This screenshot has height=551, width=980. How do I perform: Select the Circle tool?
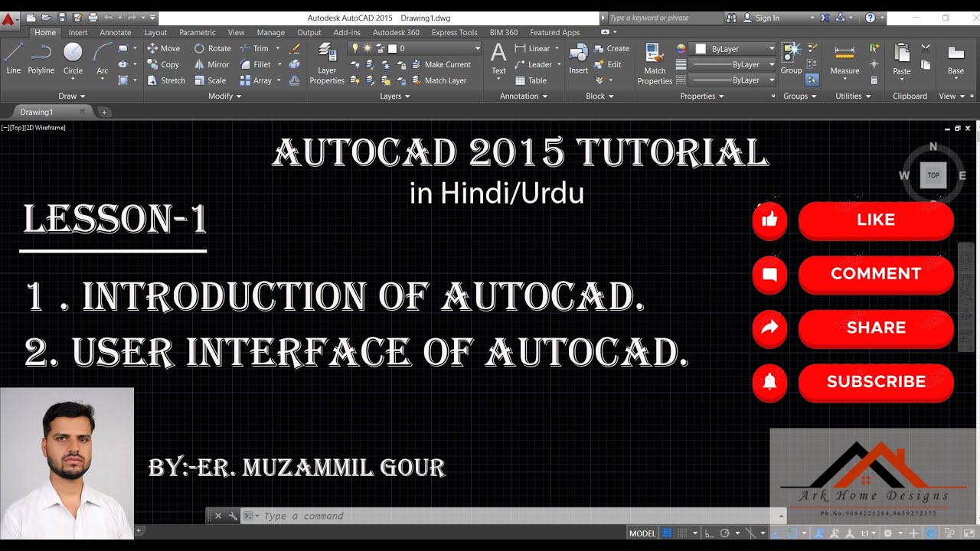click(73, 59)
